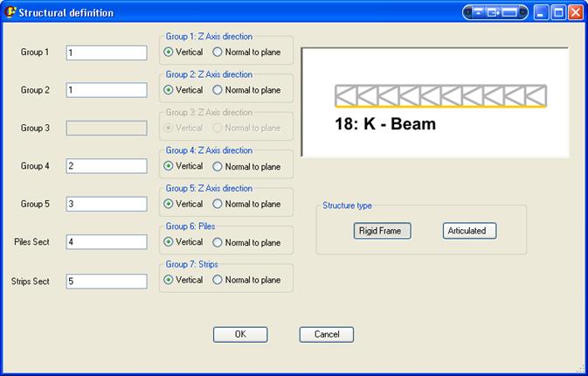
Task: Click the 'Structure type' group label
Action: pyautogui.click(x=347, y=205)
